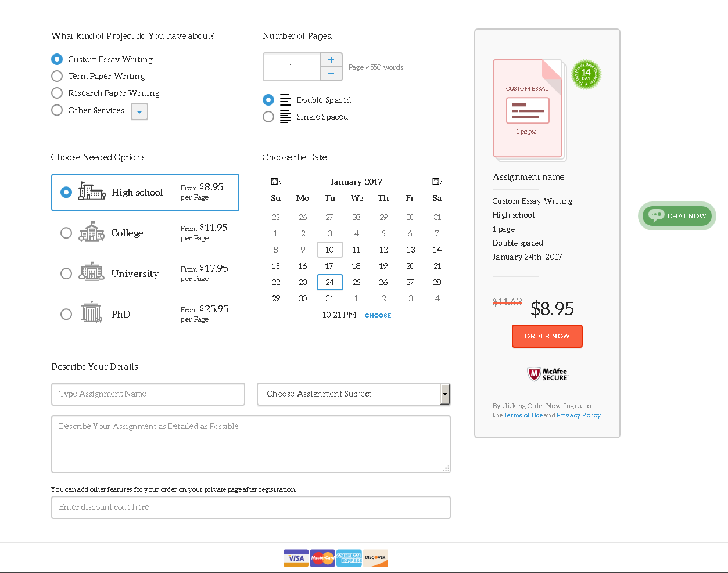Click the PhD columns icon
Viewport: 728px width, 573px height.
[91, 312]
